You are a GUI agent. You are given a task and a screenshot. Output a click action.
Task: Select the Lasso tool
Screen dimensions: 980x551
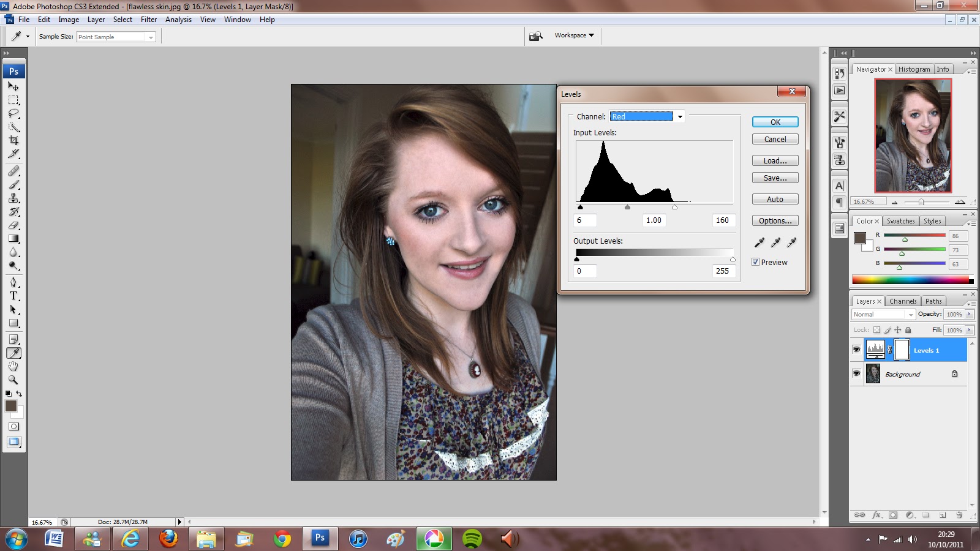[x=13, y=113]
